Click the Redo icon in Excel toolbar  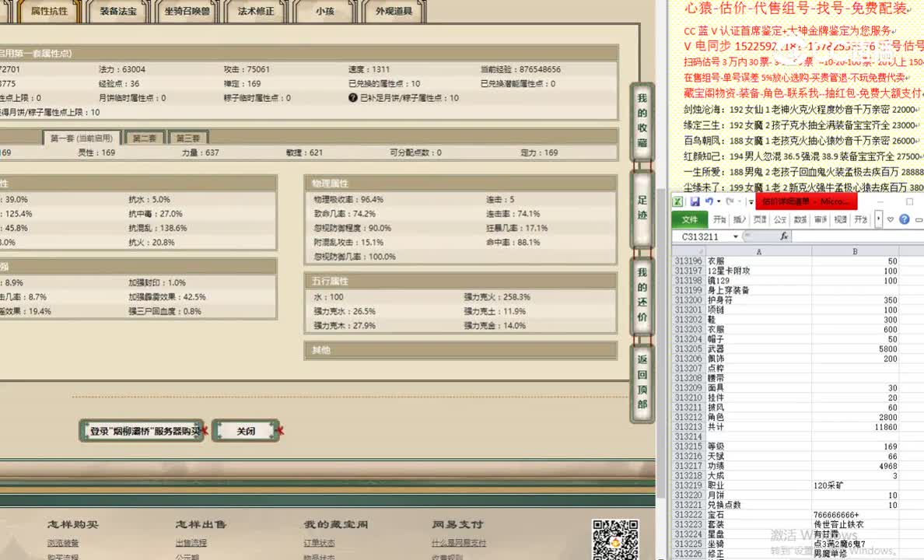point(729,201)
